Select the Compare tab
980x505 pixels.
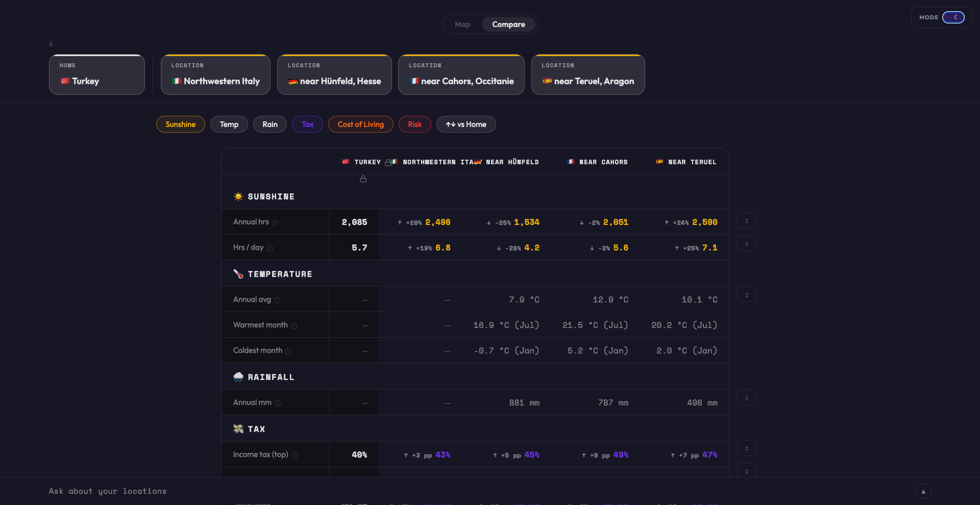(x=508, y=24)
